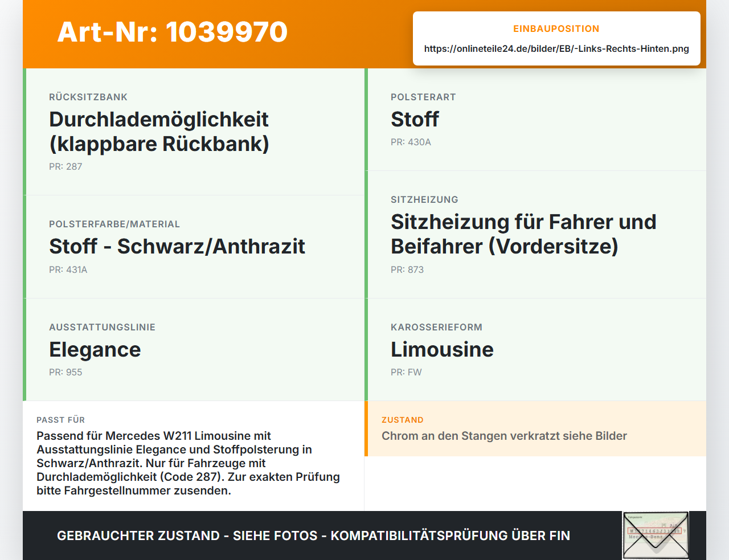Click the PR: FW code
The image size is (729, 560).
[406, 372]
